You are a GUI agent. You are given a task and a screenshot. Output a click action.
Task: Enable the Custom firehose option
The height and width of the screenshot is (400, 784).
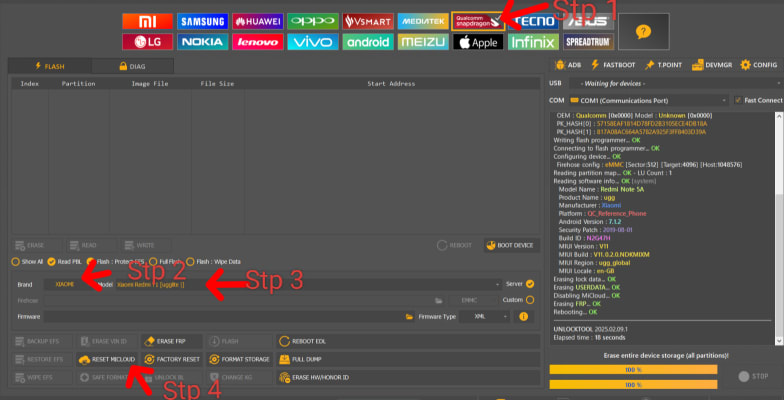tap(518, 300)
